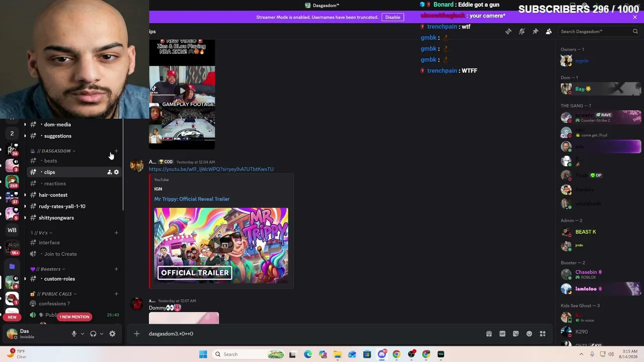Viewport: 644px width, 362px height.
Task: Add a channel to Boosters category
Action: [116, 269]
